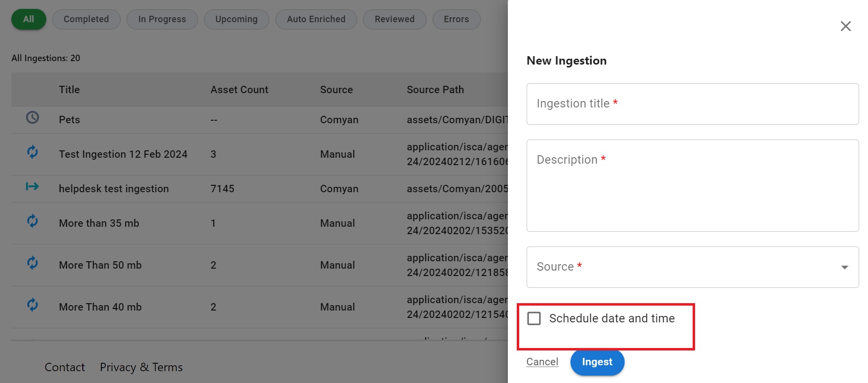Open the Source dropdown arrow
Image resolution: width=868 pixels, height=383 pixels.
point(844,267)
